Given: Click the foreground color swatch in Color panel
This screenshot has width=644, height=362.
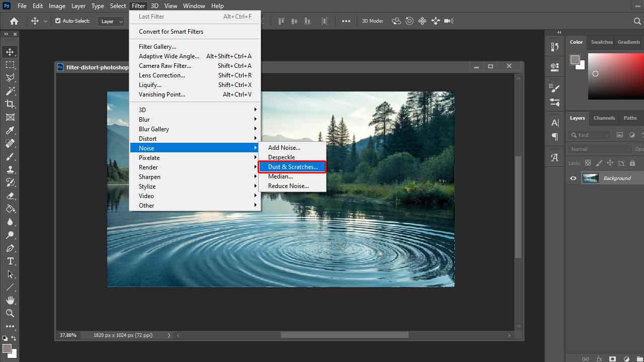Looking at the screenshot, I should coord(575,60).
